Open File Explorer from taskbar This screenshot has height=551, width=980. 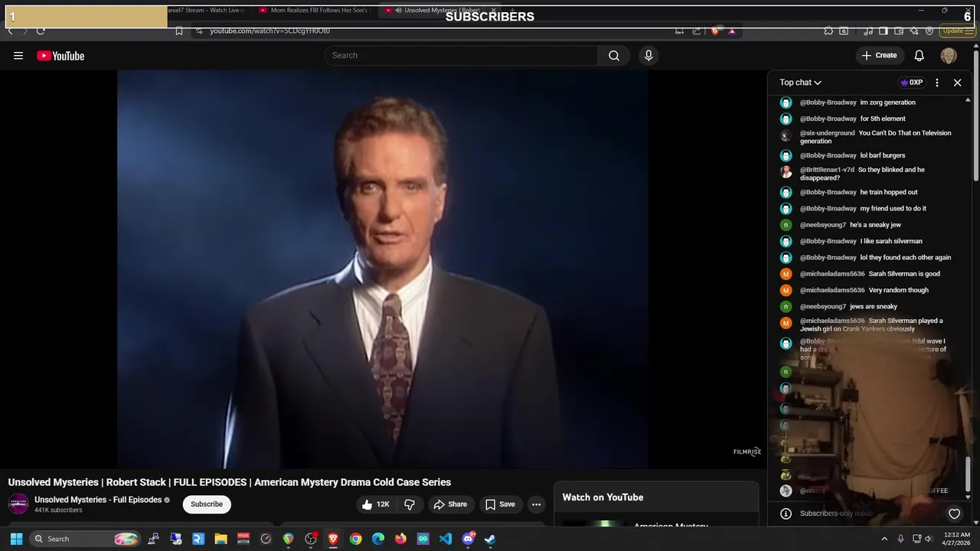point(221,539)
